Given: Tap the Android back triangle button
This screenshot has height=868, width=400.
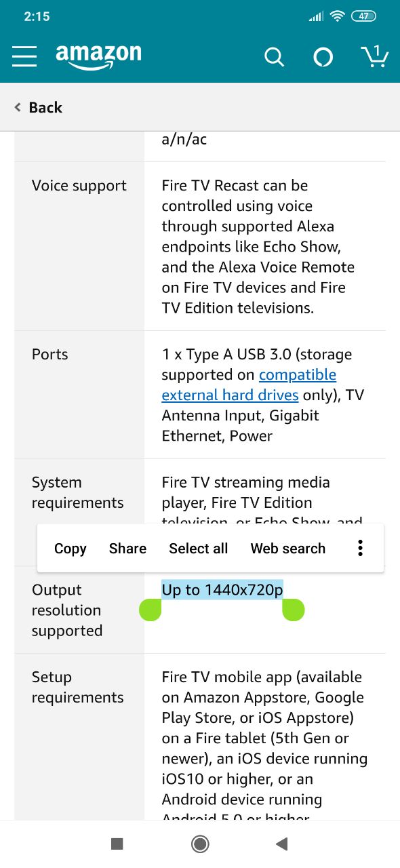Looking at the screenshot, I should coord(282,844).
